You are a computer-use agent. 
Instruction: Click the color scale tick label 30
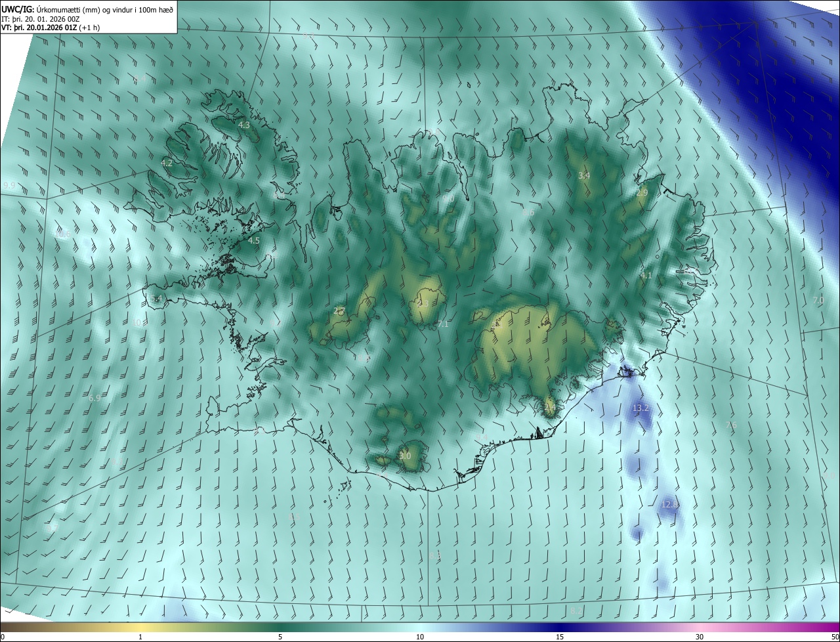(x=700, y=637)
